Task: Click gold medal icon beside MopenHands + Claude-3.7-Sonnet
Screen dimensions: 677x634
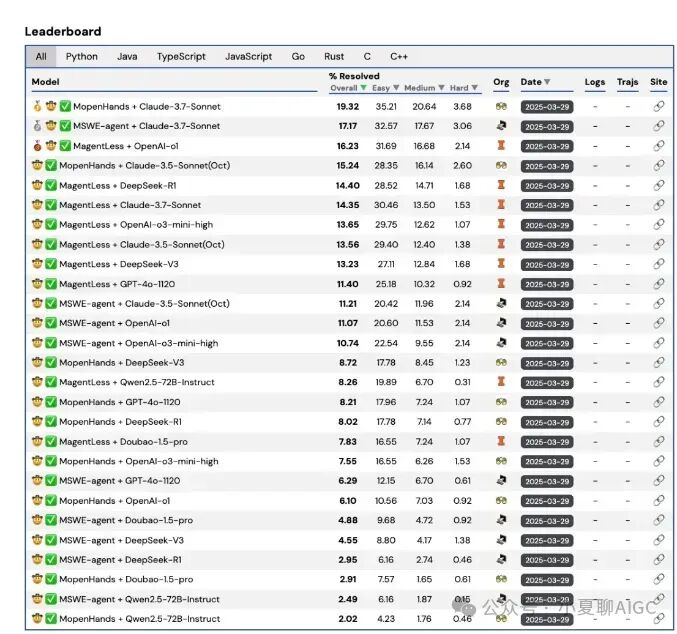Action: [x=37, y=107]
